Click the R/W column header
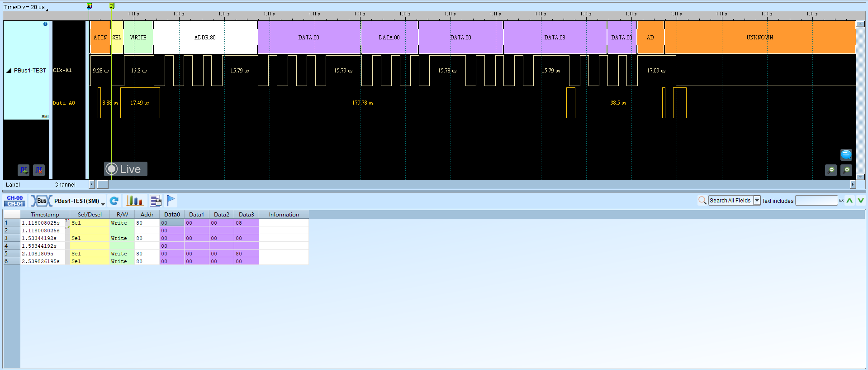The height and width of the screenshot is (370, 868). 122,215
